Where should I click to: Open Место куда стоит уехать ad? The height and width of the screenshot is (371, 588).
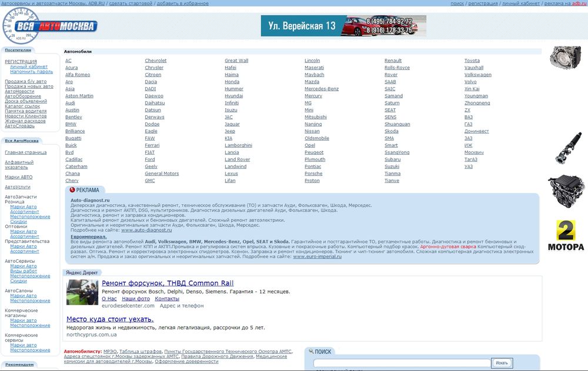(110, 319)
